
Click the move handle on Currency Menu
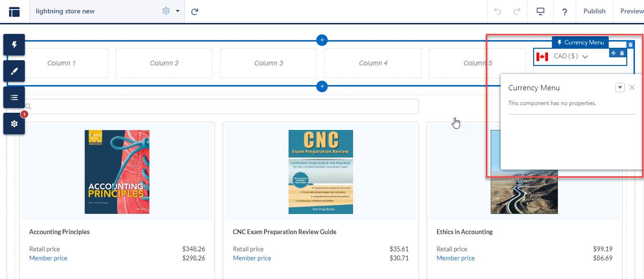613,53
